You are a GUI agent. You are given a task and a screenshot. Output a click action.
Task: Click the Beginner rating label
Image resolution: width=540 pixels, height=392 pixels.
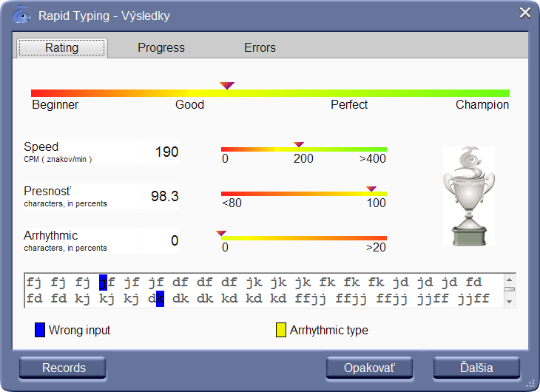55,105
